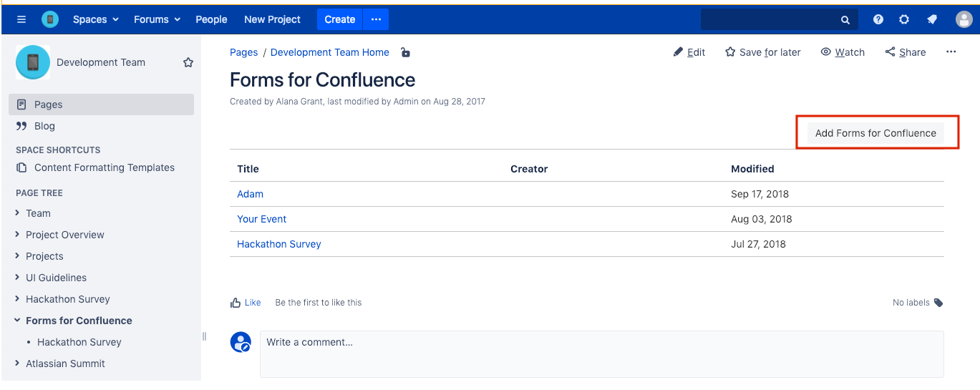Open the Spaces dropdown menu
Screen dimensions: 980x390
coord(96,19)
